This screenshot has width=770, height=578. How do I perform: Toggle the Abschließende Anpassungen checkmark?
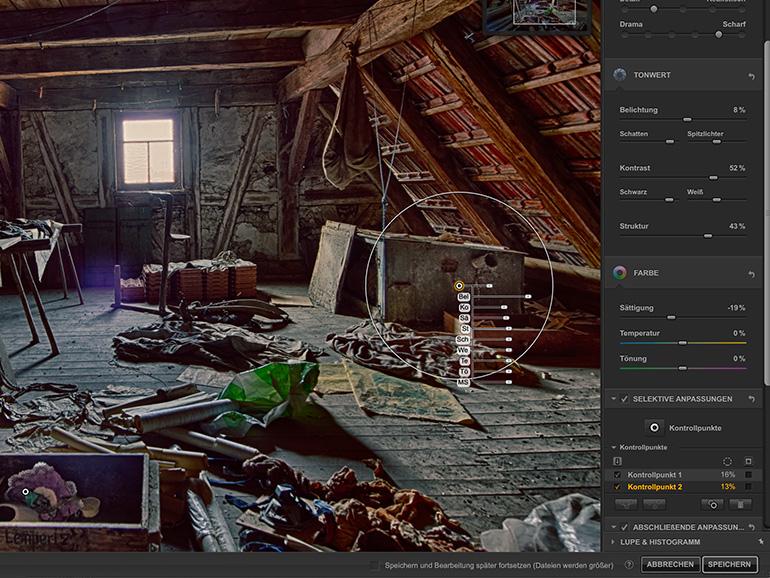(624, 527)
